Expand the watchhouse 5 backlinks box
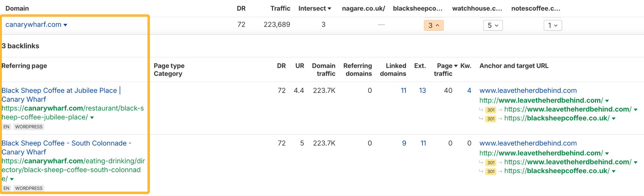The height and width of the screenshot is (196, 644). click(493, 25)
